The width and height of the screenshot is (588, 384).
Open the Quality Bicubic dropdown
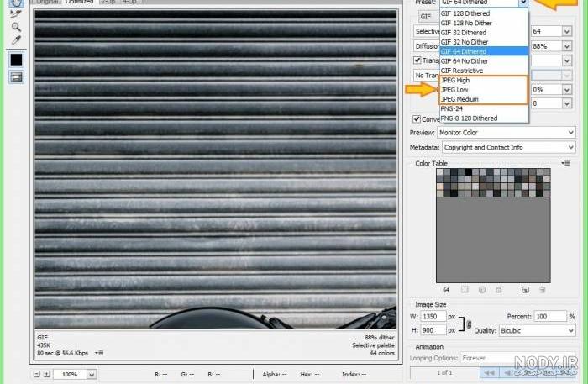pos(538,330)
